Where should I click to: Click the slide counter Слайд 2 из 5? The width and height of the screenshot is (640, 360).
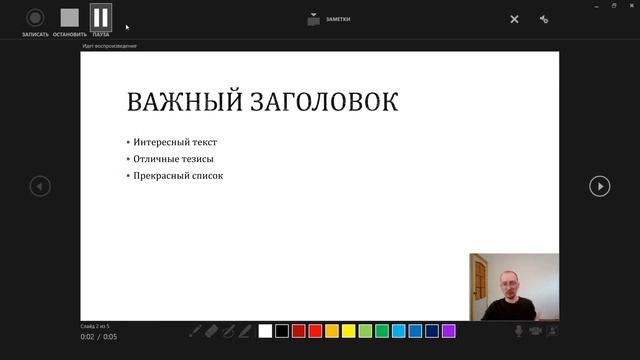(x=95, y=326)
